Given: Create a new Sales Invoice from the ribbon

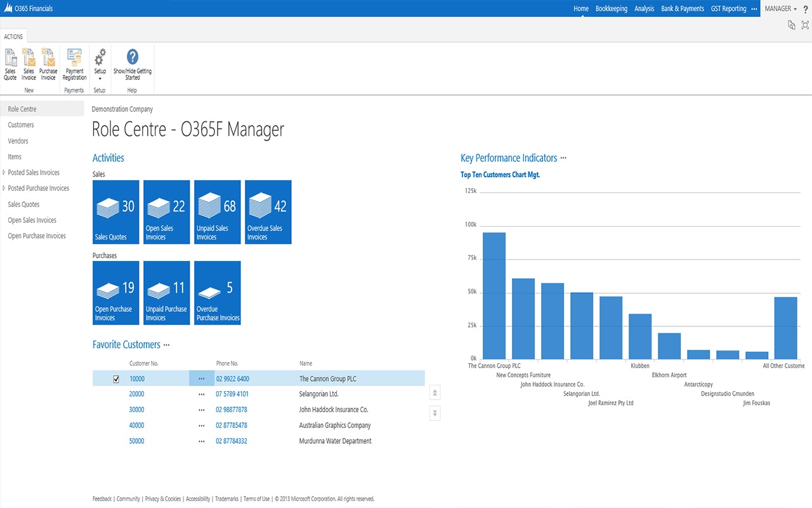Looking at the screenshot, I should click(x=29, y=64).
